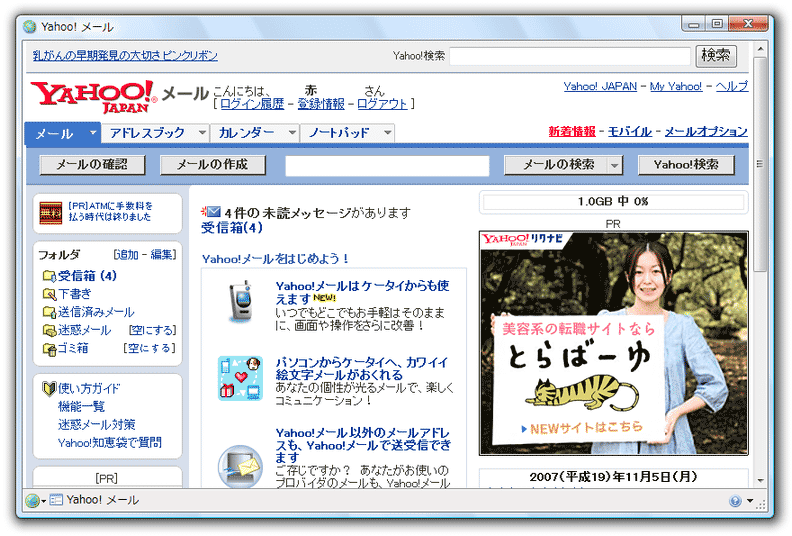This screenshot has width=792, height=536.
Task: Click the メールの作成 button
Action: tap(213, 165)
